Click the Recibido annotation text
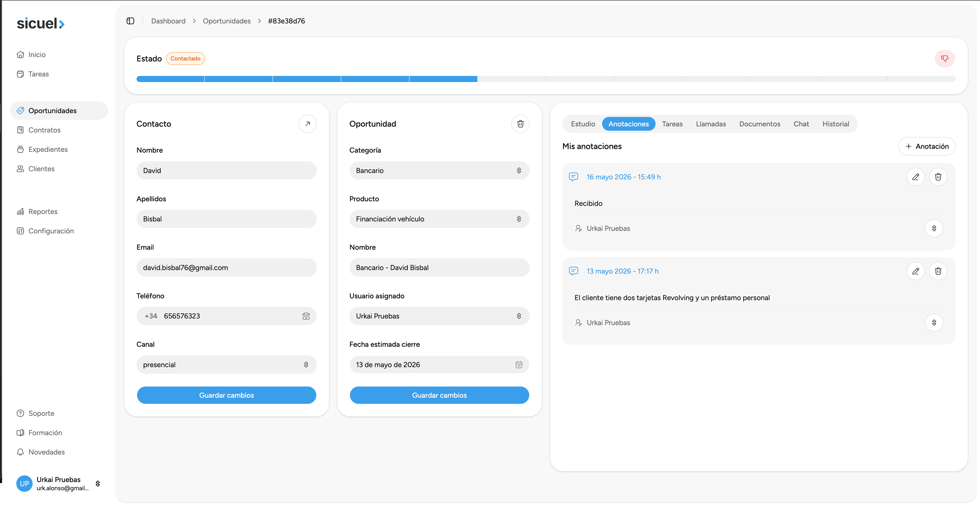Viewport: 980px width, 506px height. pos(588,204)
